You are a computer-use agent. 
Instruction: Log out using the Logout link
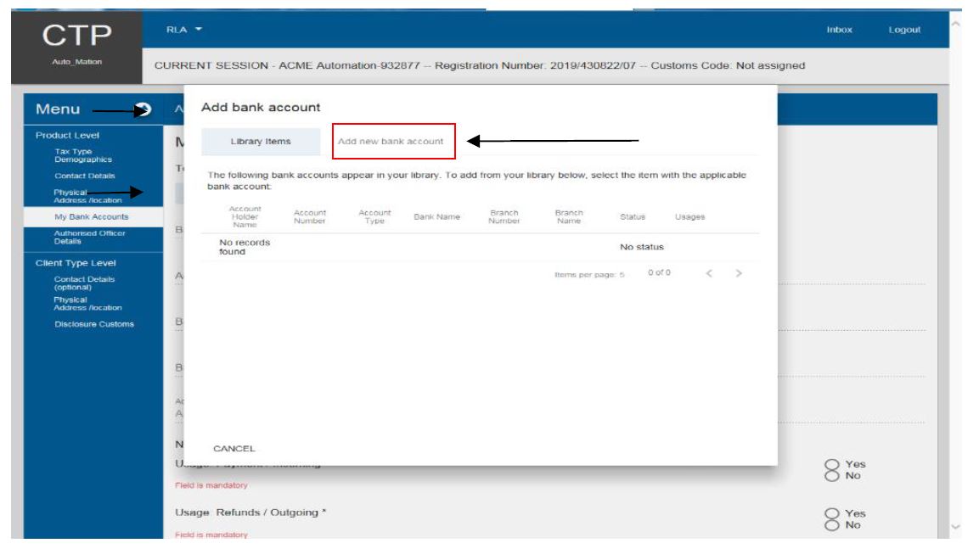tap(904, 30)
